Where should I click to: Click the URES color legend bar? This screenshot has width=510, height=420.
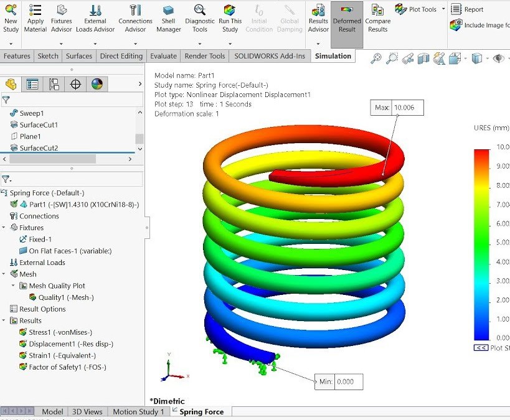point(482,244)
